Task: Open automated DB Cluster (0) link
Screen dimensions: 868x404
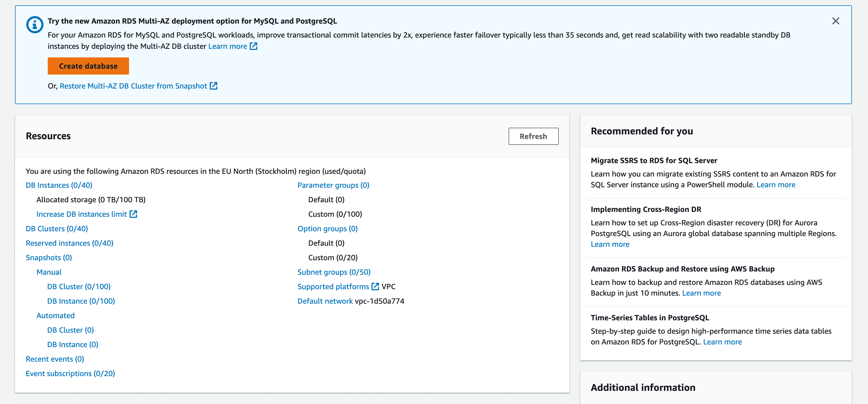Action: [71, 330]
